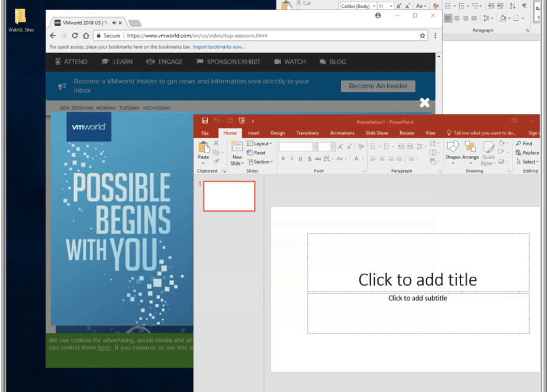Click the Tell me lightbulb search box

click(x=481, y=133)
